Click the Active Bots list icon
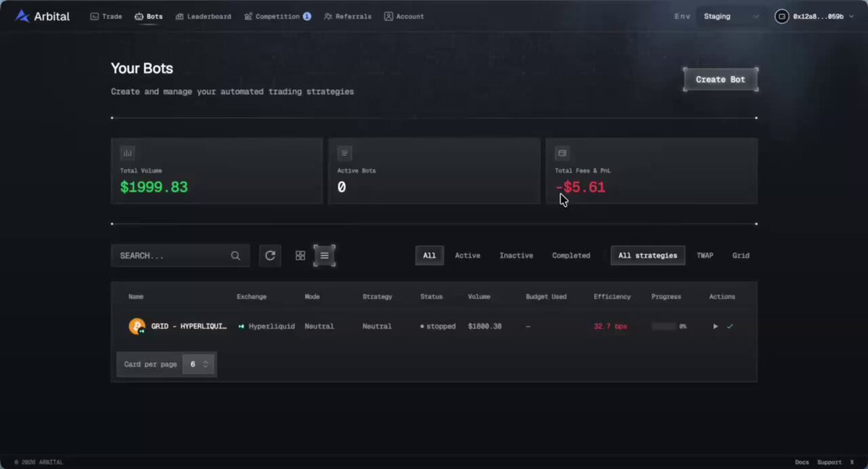Viewport: 868px width, 469px height. (x=344, y=153)
